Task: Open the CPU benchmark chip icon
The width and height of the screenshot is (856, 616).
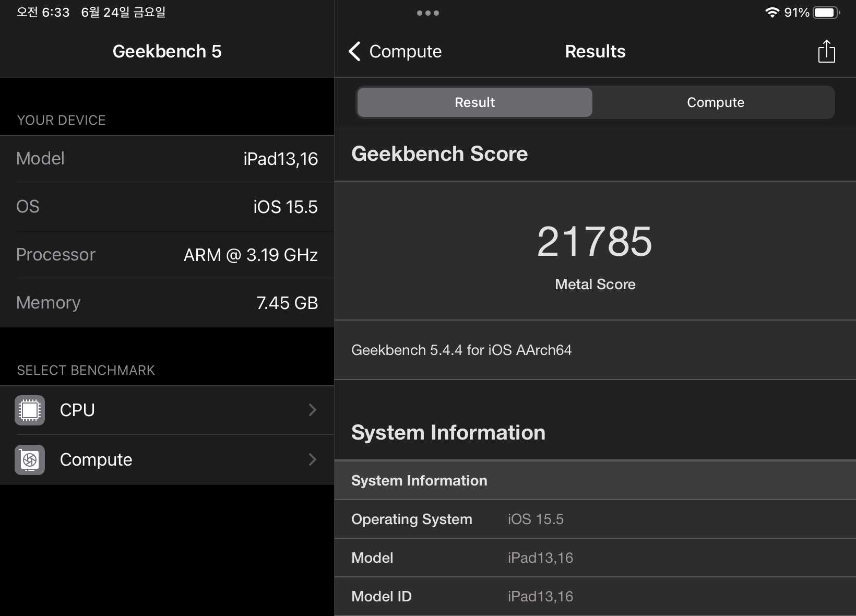Action: click(x=30, y=410)
